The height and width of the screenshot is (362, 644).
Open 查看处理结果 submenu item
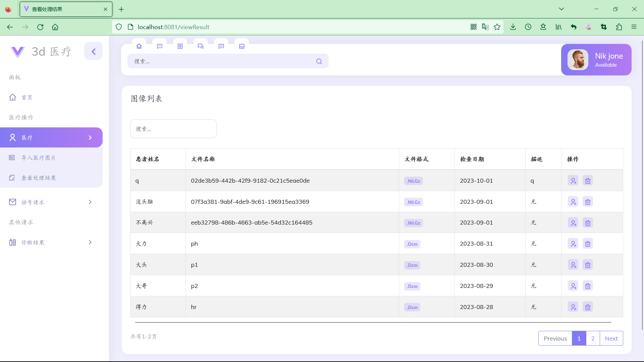pos(39,178)
